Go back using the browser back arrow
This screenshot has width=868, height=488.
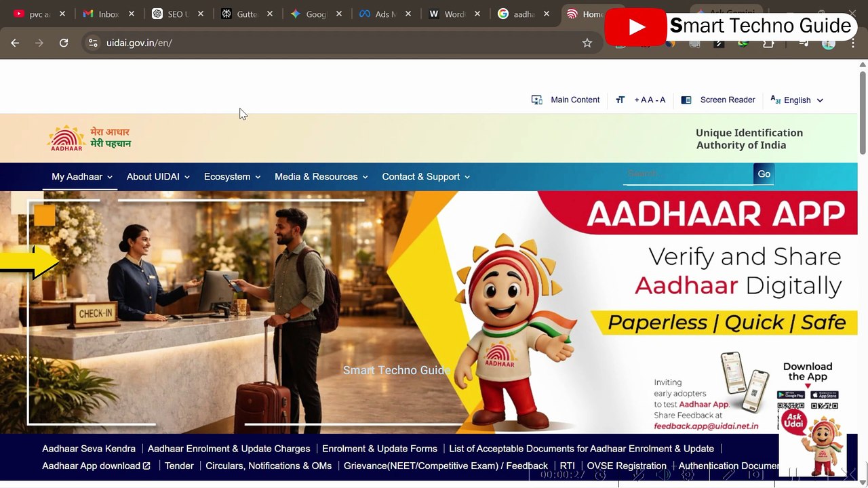click(x=15, y=43)
